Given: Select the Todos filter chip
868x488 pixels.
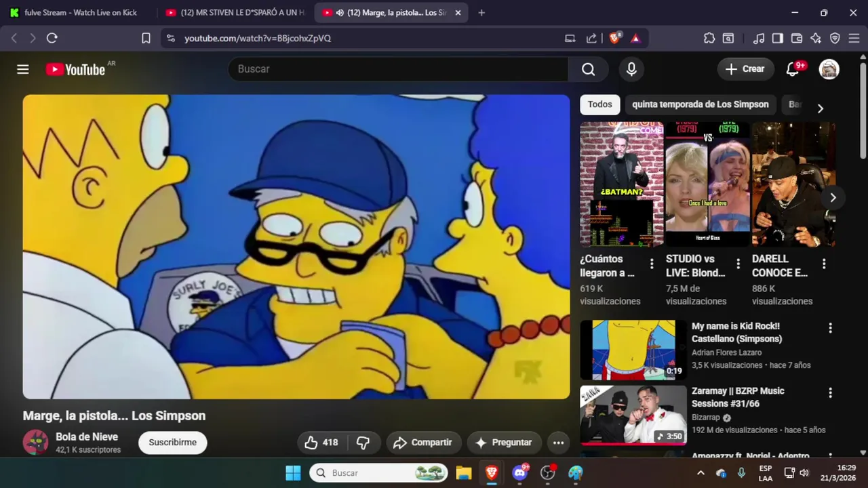Looking at the screenshot, I should (x=599, y=104).
